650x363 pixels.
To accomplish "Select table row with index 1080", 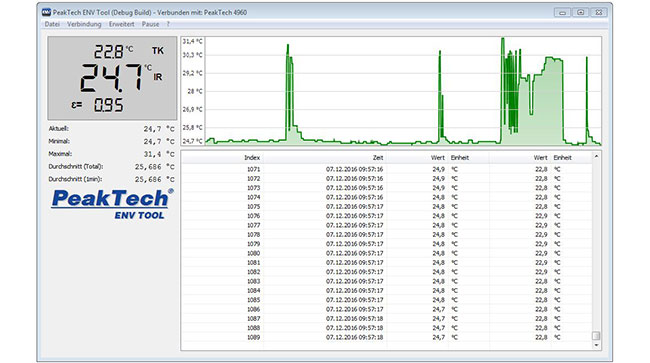I will click(x=387, y=253).
